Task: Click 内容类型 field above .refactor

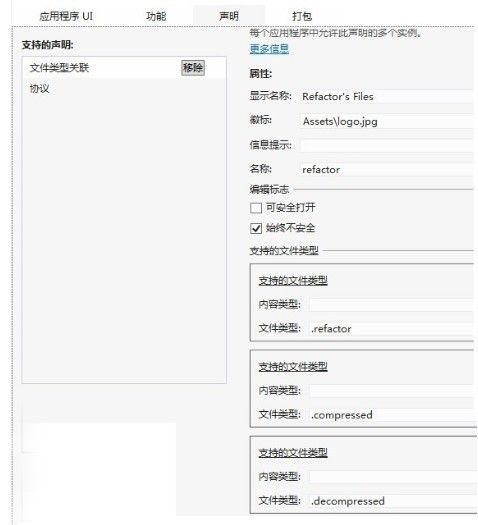Action: click(391, 304)
